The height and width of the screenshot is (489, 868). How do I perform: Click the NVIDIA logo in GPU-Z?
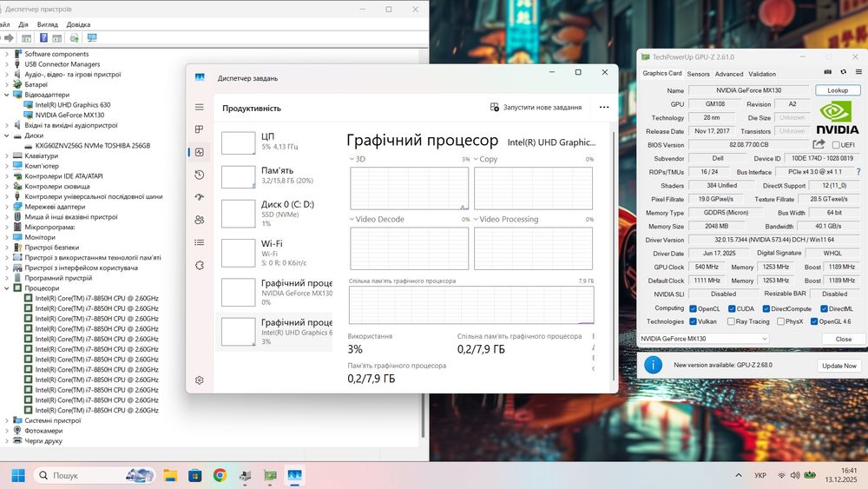[x=838, y=117]
